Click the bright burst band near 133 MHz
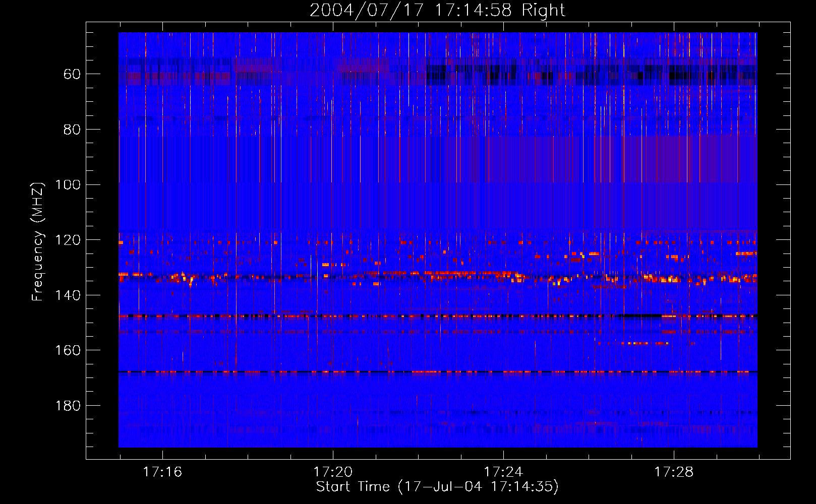Image resolution: width=816 pixels, height=504 pixels. coord(438,276)
